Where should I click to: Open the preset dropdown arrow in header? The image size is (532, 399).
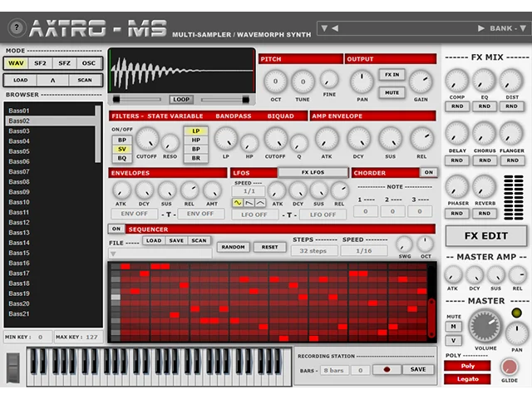tap(324, 28)
